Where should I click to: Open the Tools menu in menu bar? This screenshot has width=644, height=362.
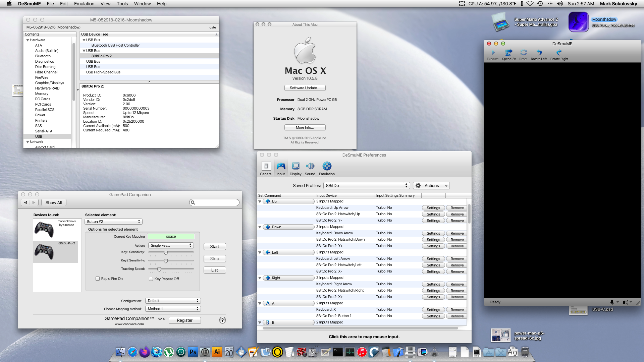click(122, 4)
